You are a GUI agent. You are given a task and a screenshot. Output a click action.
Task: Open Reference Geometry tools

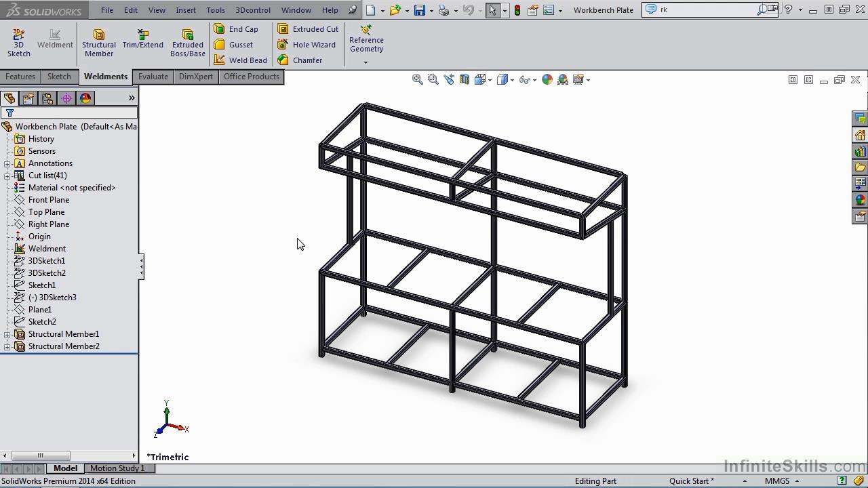(366, 39)
